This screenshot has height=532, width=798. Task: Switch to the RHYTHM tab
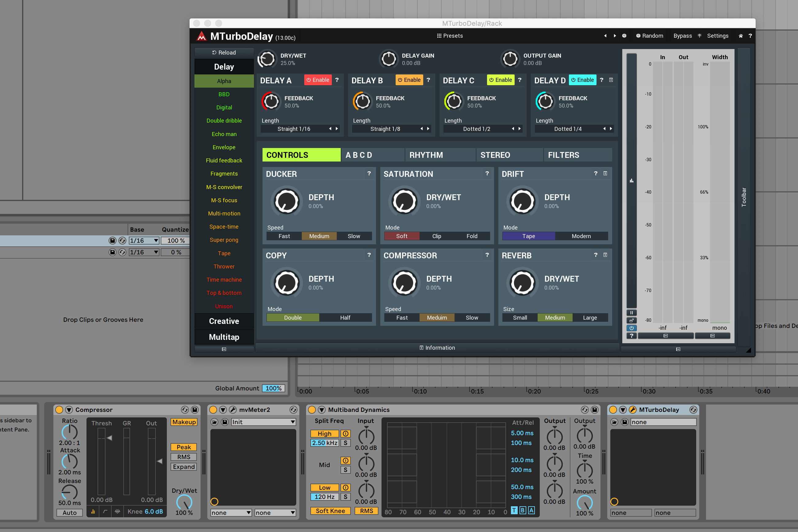pos(426,155)
